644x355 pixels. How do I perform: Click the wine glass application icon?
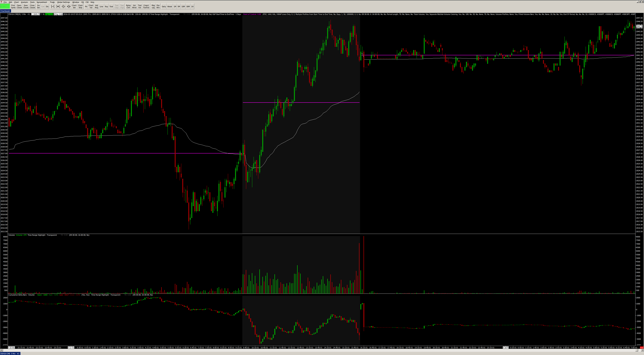2,2
